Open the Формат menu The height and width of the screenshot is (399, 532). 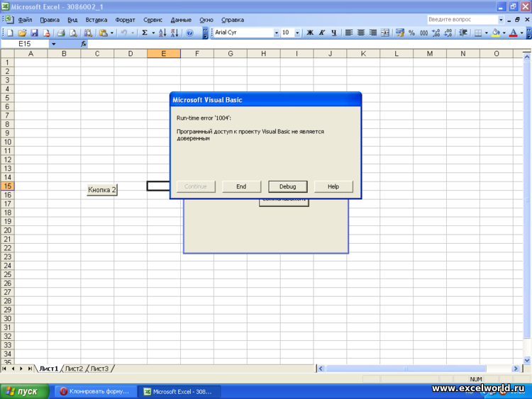125,20
